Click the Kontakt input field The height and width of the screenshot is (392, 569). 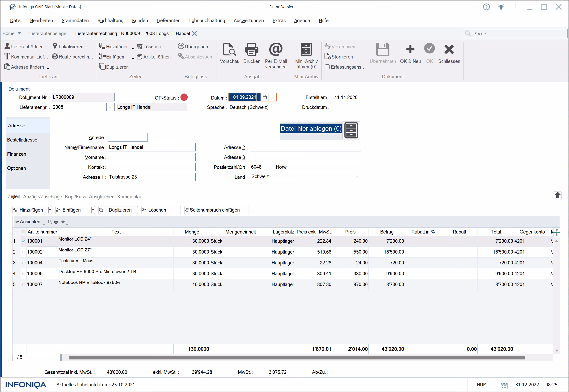(152, 167)
